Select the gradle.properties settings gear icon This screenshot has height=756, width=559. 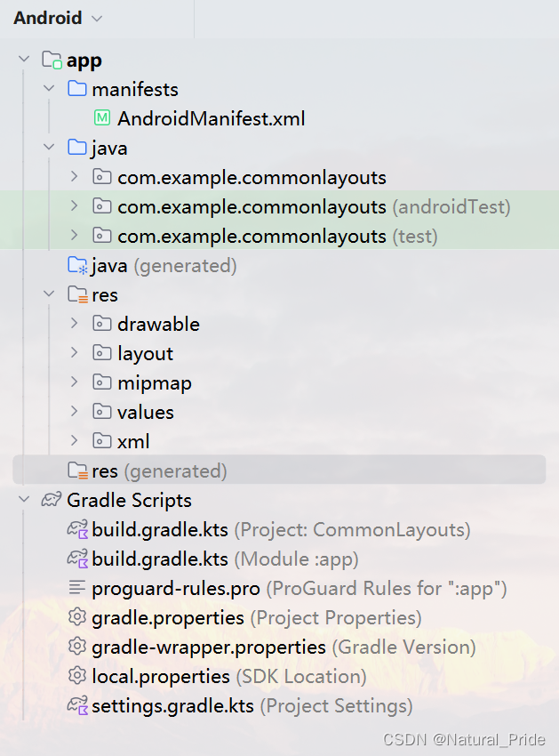coord(79,617)
